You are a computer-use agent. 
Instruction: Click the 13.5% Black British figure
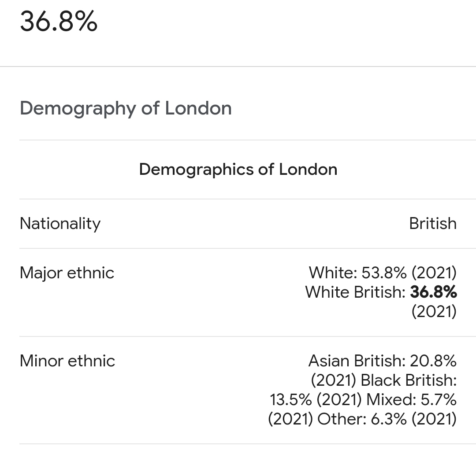[x=291, y=399]
